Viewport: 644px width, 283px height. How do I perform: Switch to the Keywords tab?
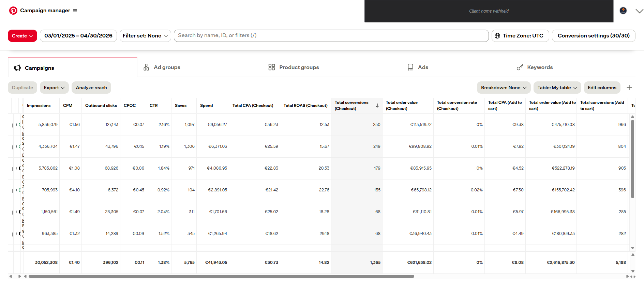click(x=535, y=67)
